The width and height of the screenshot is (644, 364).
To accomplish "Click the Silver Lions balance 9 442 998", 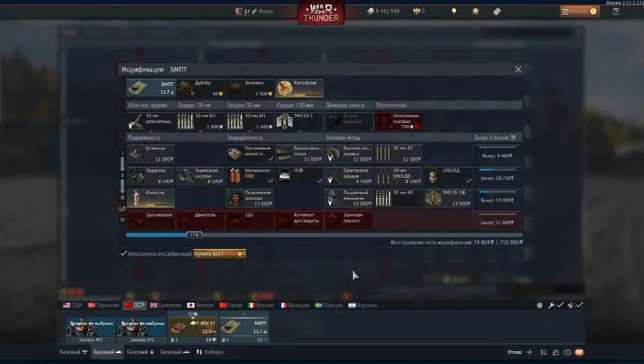I will [x=383, y=12].
